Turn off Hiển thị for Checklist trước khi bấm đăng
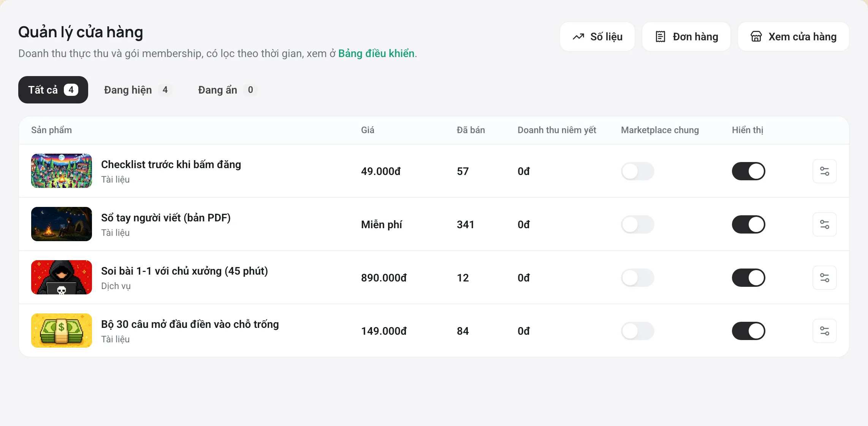Screen dimensions: 868x426 pos(748,171)
